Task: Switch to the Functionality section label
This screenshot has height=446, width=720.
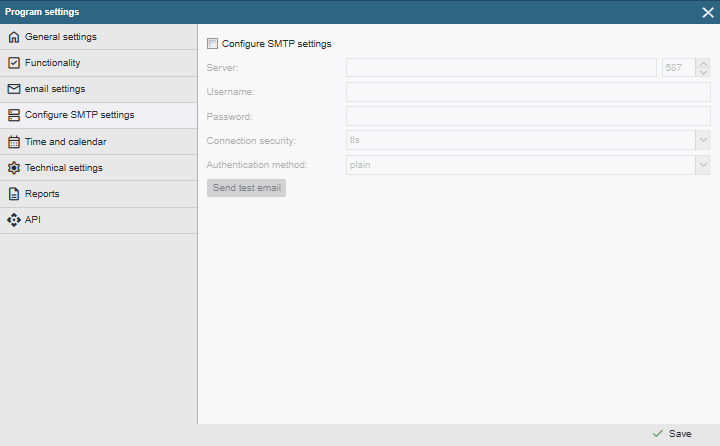Action: (52, 63)
